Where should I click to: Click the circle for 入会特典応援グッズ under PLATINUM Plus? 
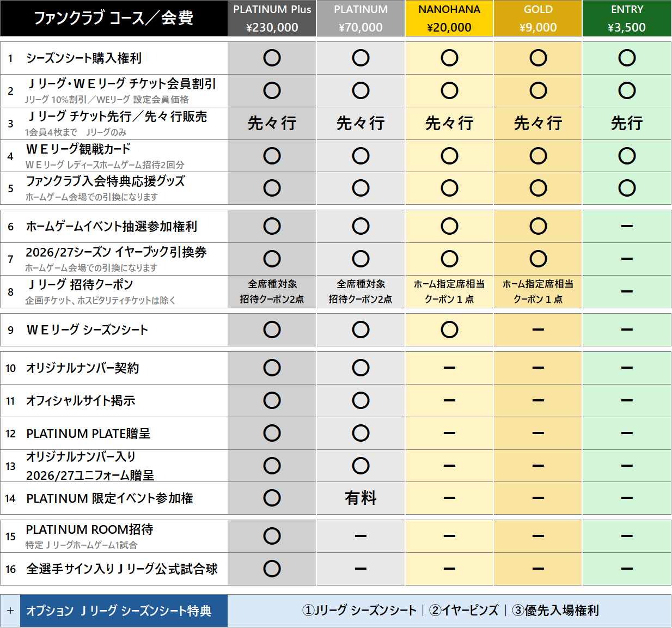pos(272,188)
